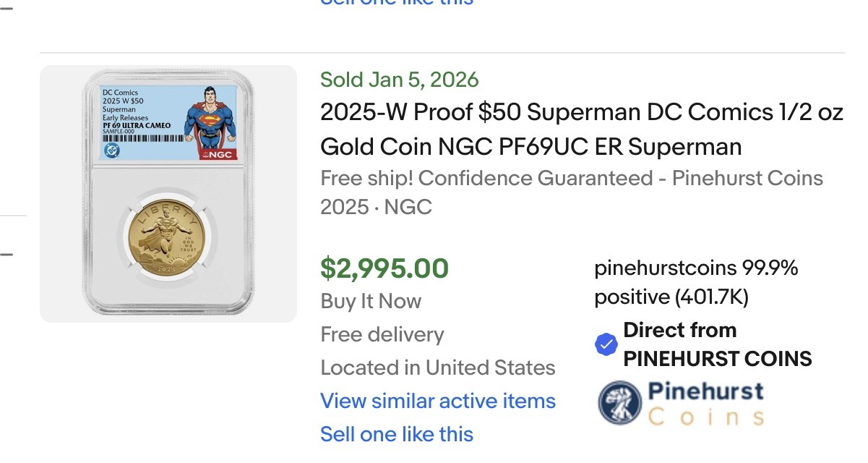Click the 2025 · NGC item details line
The height and width of the screenshot is (463, 868).
[x=376, y=208]
